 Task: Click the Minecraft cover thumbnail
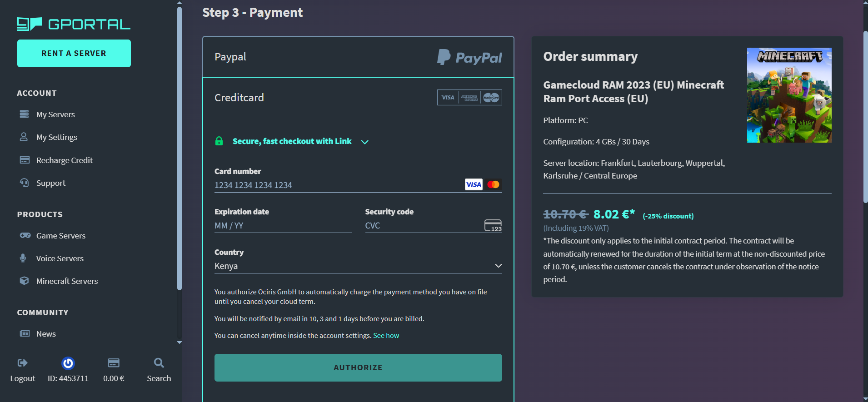789,95
